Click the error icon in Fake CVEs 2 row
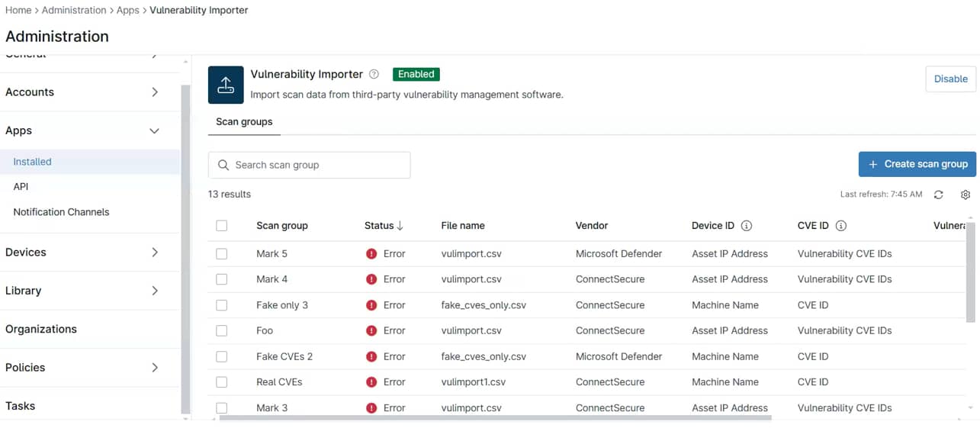 (371, 356)
